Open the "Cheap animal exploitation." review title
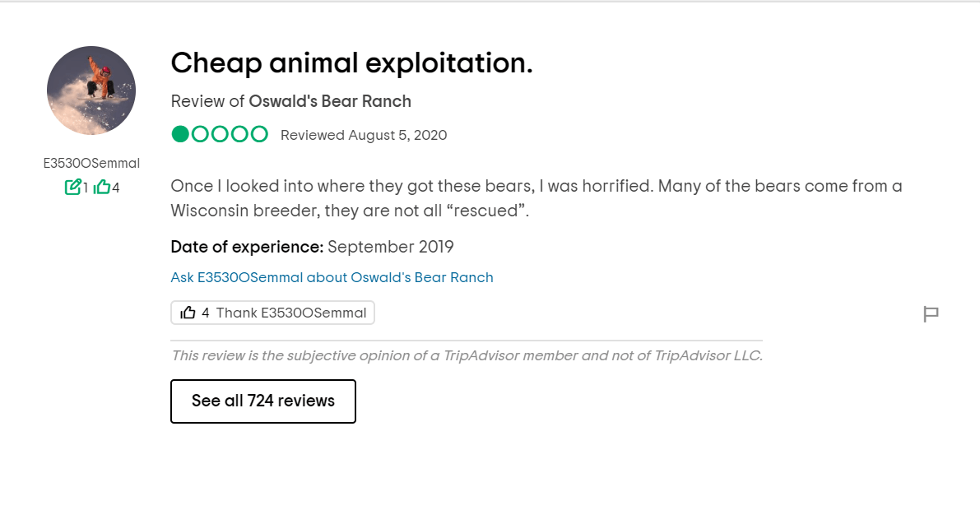The height and width of the screenshot is (524, 980). (351, 63)
